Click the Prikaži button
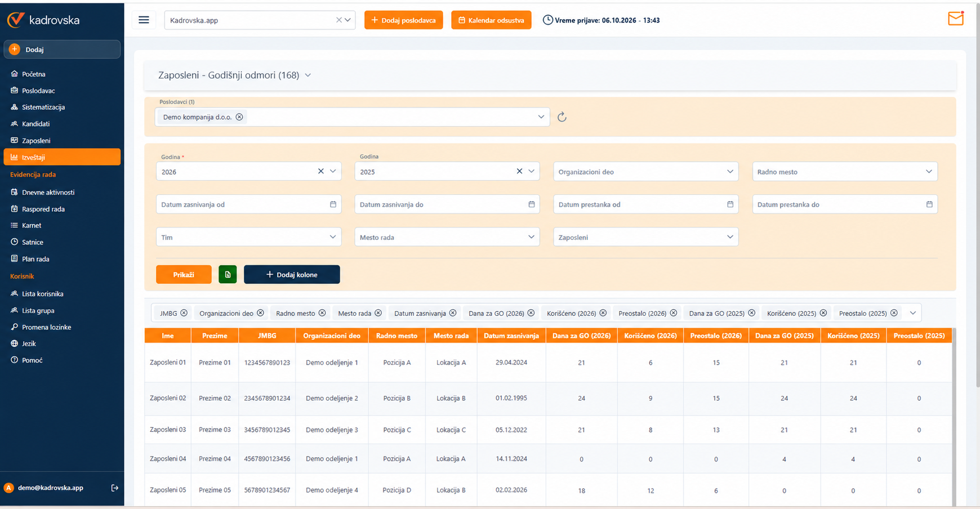Viewport: 980px width, 509px height. pos(184,275)
